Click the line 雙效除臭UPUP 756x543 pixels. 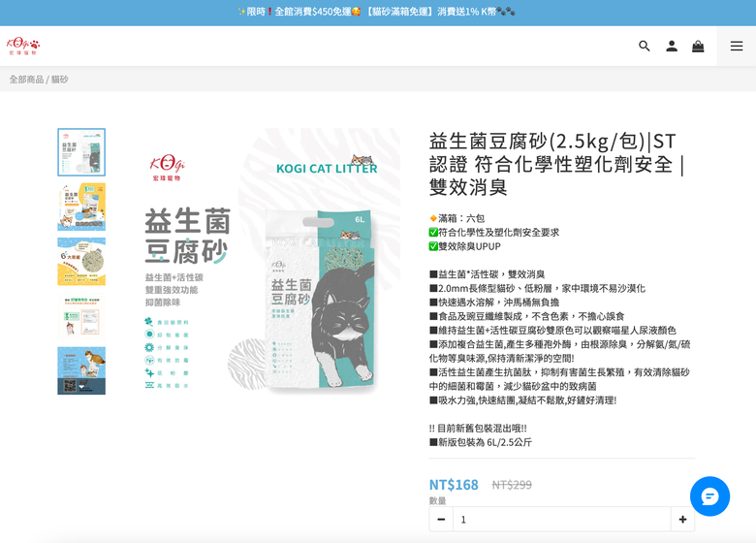[465, 246]
